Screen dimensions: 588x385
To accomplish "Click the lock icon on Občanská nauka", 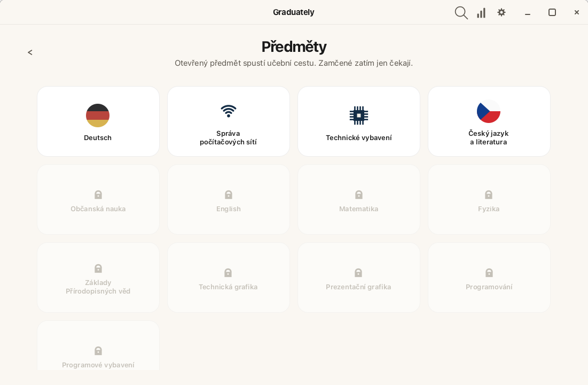I will (98, 195).
